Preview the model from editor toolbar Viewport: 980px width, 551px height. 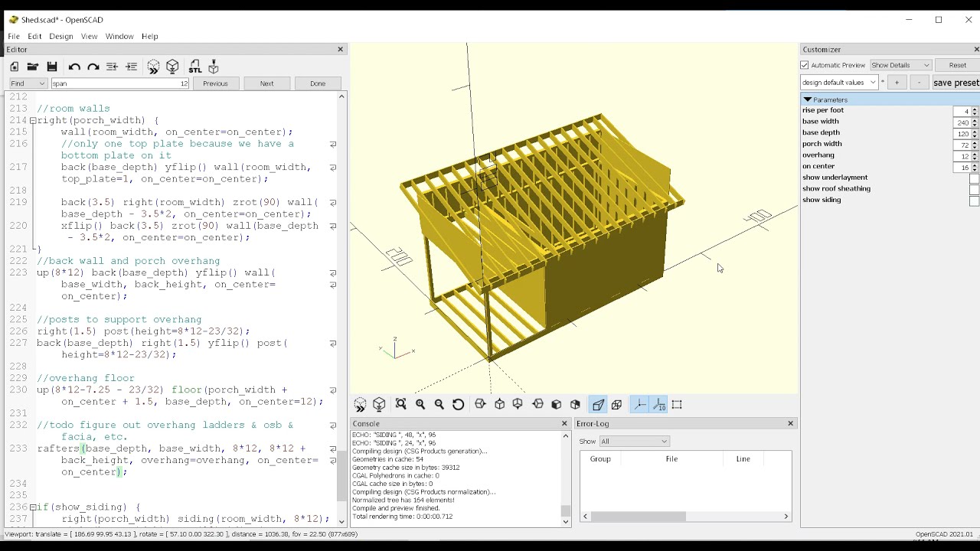[153, 67]
